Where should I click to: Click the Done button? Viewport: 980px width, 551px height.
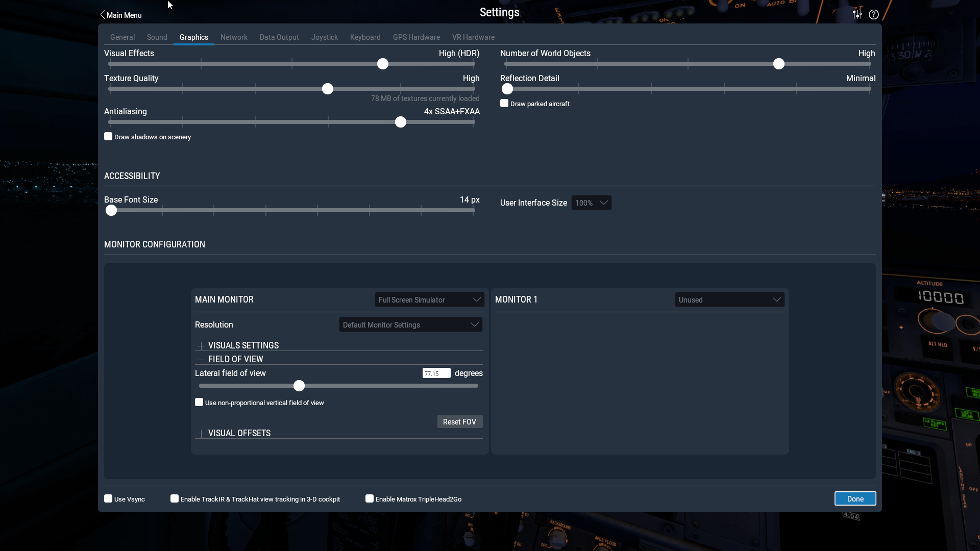(855, 499)
